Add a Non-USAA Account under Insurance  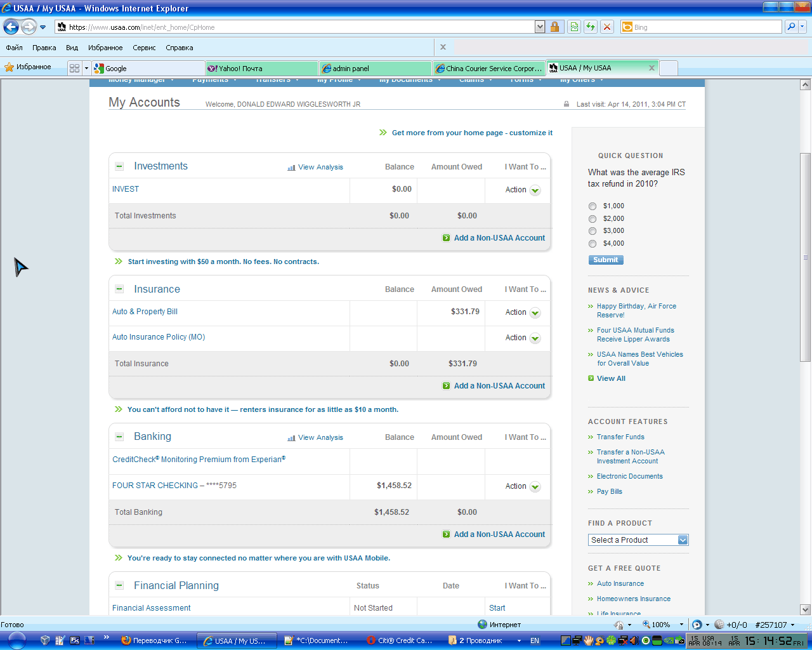(x=494, y=386)
